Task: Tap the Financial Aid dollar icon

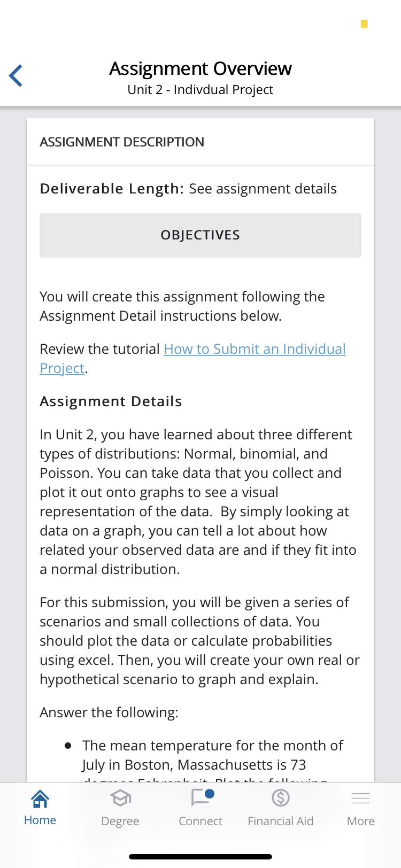Action: 281,798
